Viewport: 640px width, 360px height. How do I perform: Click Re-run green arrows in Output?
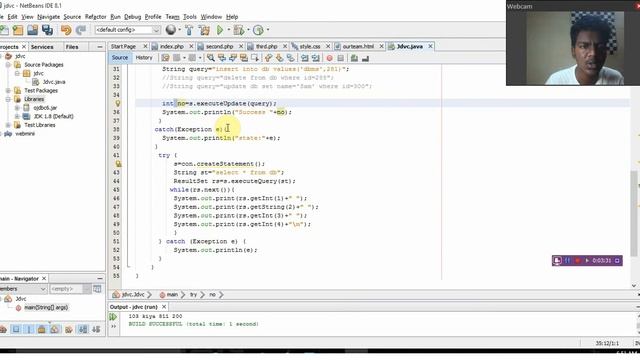coord(113,316)
